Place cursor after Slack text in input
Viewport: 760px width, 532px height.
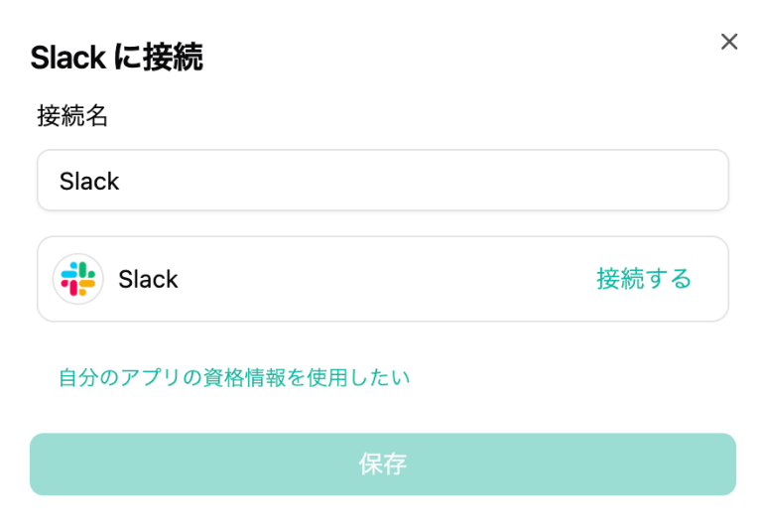(122, 181)
